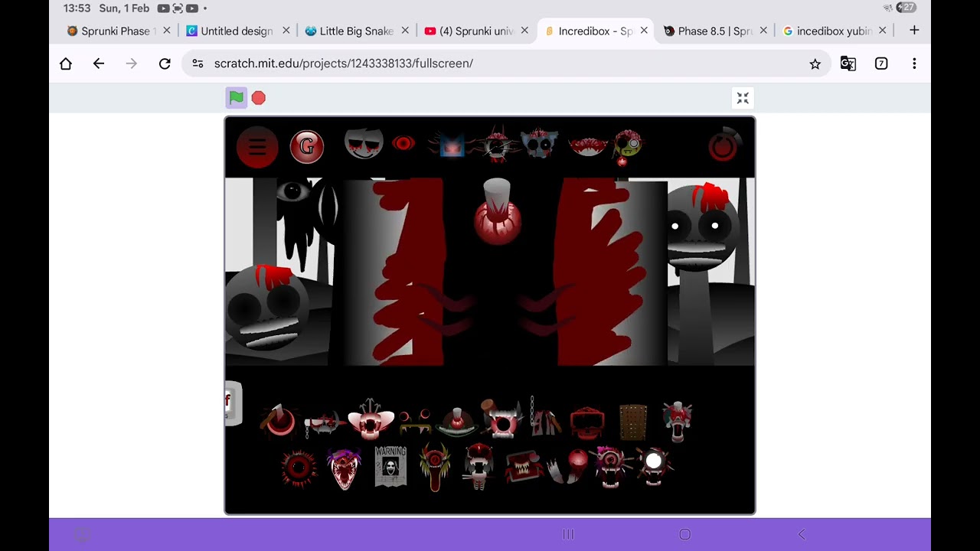Click the red stop sign button
The image size is (980, 551).
click(259, 98)
